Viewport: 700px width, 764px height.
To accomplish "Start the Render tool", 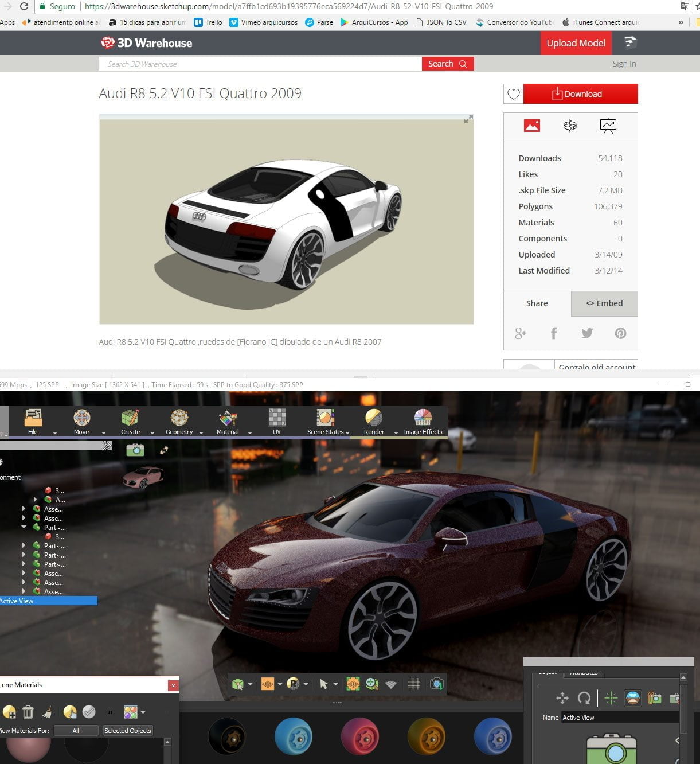I will 374,422.
